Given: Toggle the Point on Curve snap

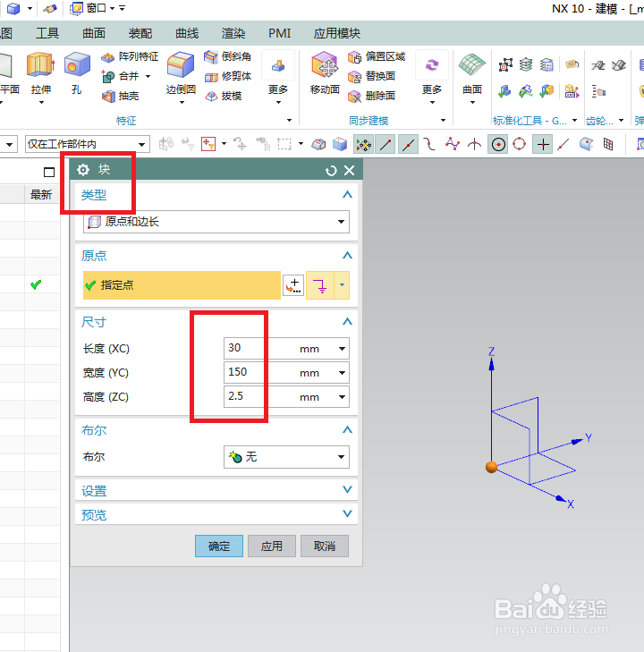Looking at the screenshot, I should click(x=563, y=145).
